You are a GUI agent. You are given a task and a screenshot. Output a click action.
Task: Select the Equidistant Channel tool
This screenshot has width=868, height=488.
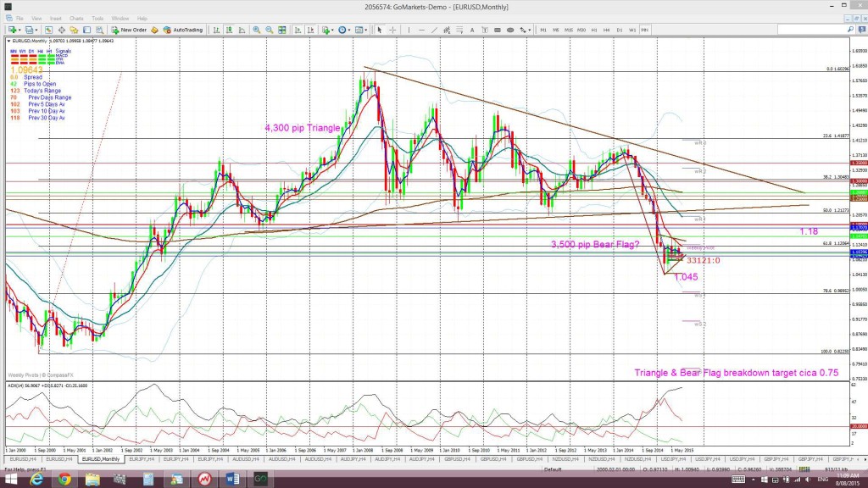(447, 30)
